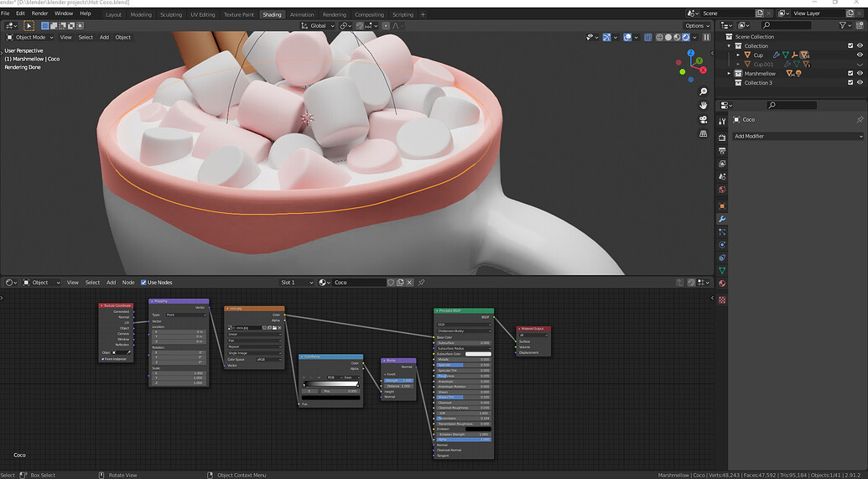Image resolution: width=868 pixels, height=479 pixels.
Task: Pause the viewport render preview
Action: point(706,37)
